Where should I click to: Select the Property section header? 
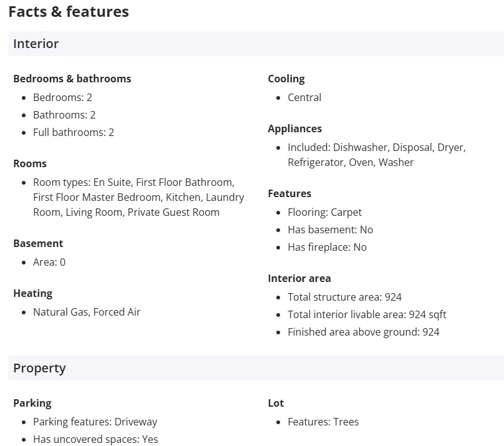tap(39, 368)
